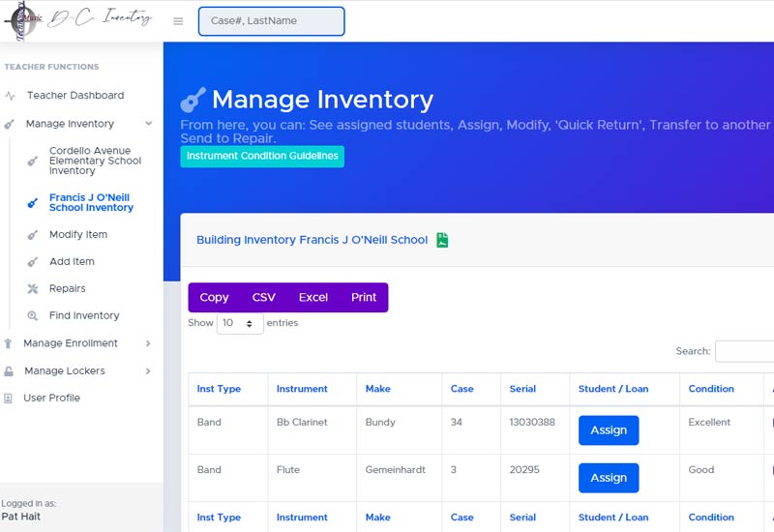Export the table as CSV

point(263,298)
